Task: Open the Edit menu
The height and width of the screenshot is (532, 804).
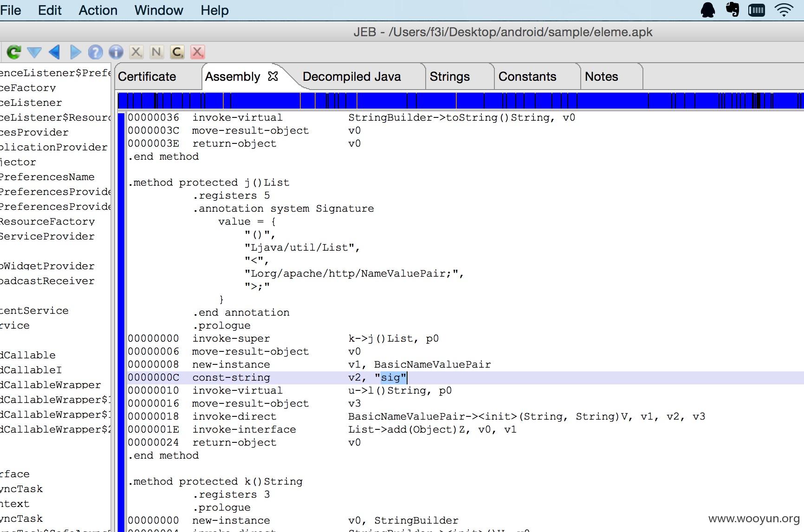Action: tap(50, 10)
